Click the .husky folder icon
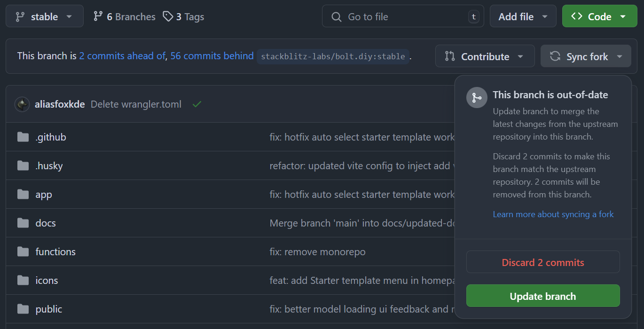Viewport: 644px width, 329px height. pos(23,166)
